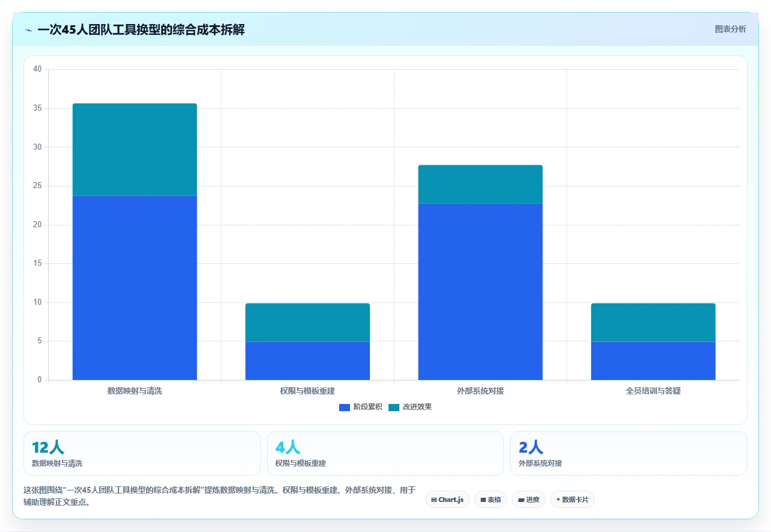This screenshot has height=532, width=771.
Task: Click the icon in the Chart.js chip
Action: pos(434,500)
